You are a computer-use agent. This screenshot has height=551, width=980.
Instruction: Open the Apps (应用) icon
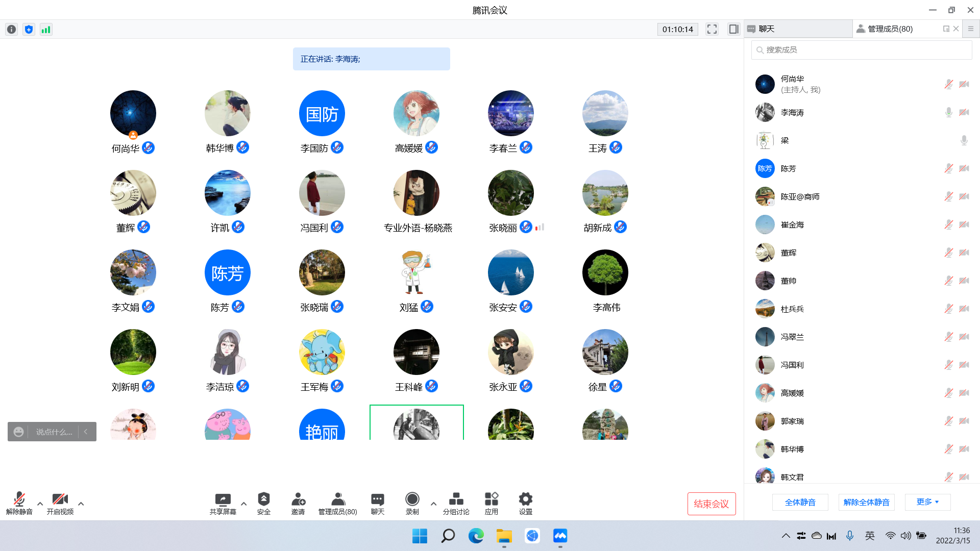click(x=491, y=499)
